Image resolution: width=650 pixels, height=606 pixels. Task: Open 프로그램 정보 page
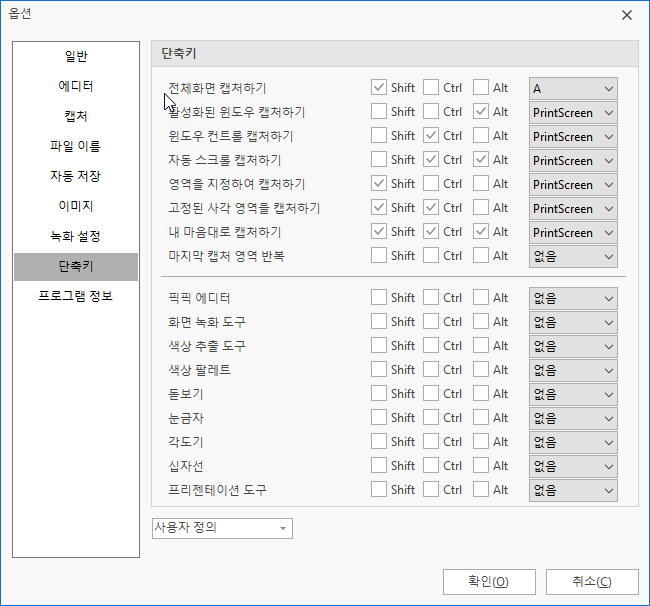coord(76,296)
